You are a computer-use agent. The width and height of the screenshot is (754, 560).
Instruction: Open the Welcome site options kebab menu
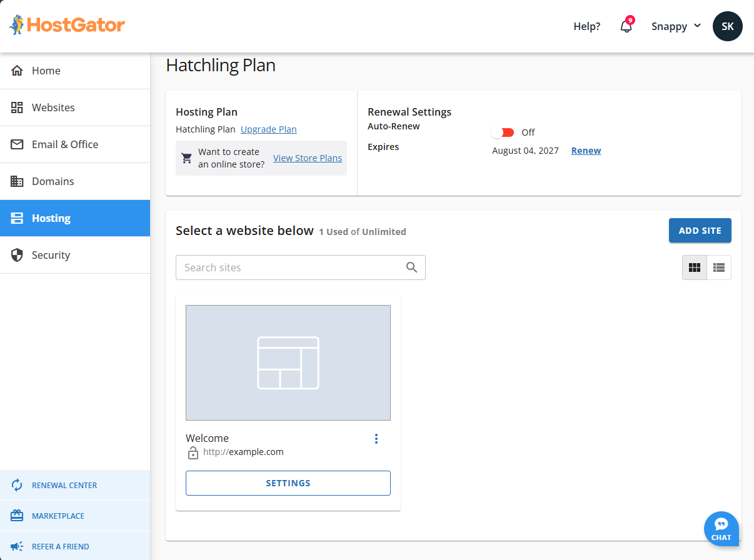[x=376, y=438]
